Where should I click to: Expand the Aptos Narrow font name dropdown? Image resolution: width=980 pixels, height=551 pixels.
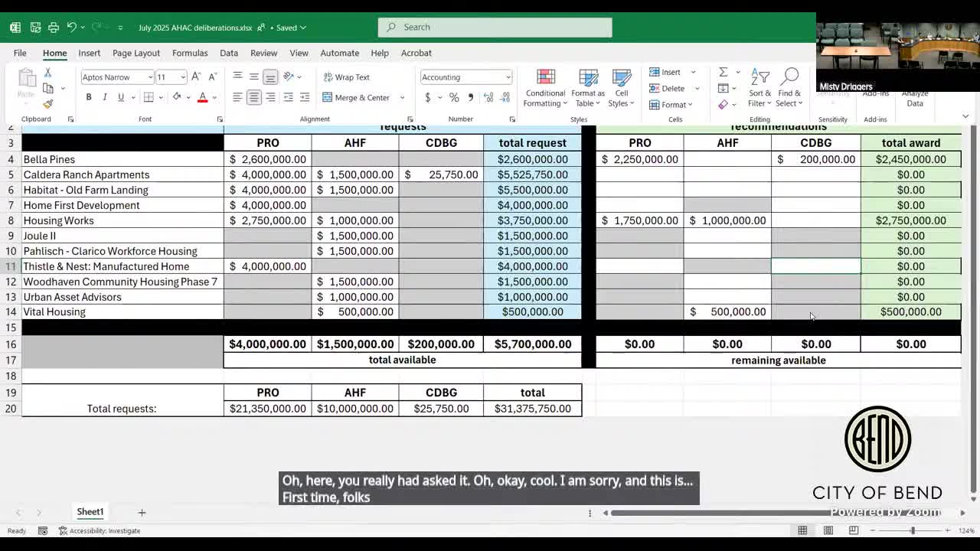[150, 77]
